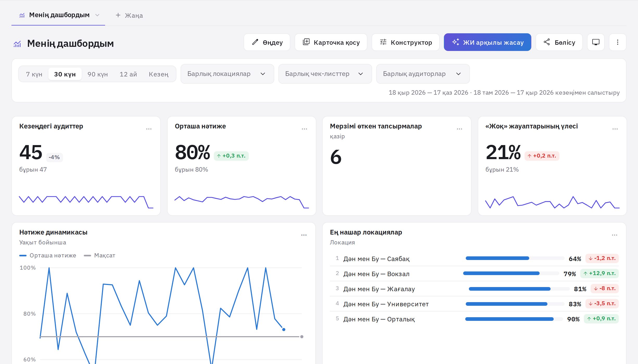Viewport: 638px width, 364px height.
Task: Click the add-card icon in Карточка қосу
Action: point(306,42)
